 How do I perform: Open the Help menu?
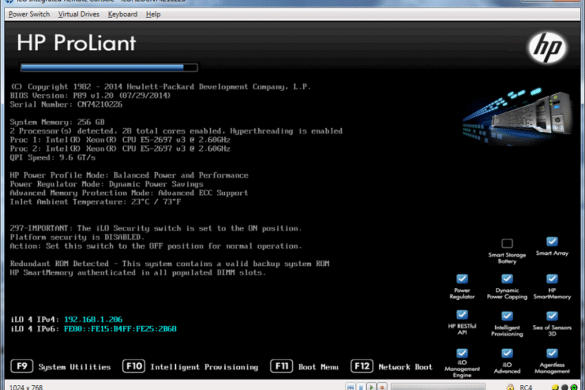pyautogui.click(x=153, y=14)
